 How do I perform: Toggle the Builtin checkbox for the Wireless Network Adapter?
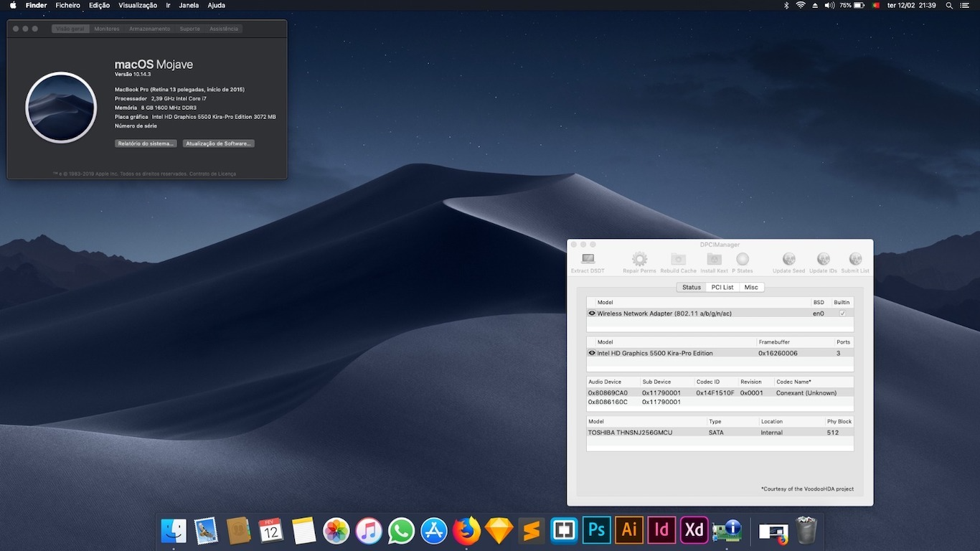click(x=842, y=313)
